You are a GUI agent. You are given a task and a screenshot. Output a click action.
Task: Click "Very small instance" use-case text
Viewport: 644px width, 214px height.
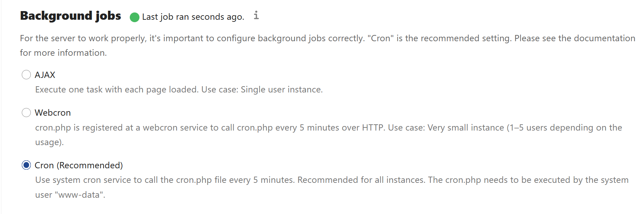point(465,128)
